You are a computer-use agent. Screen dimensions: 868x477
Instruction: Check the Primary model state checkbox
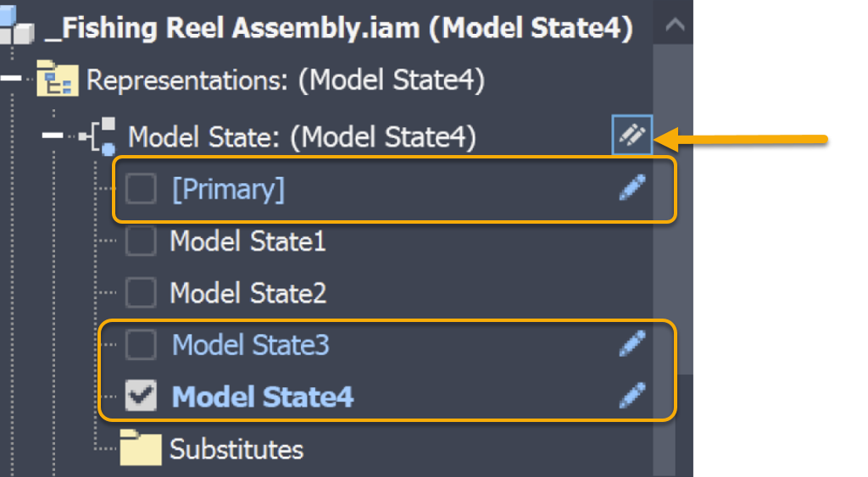click(x=141, y=189)
